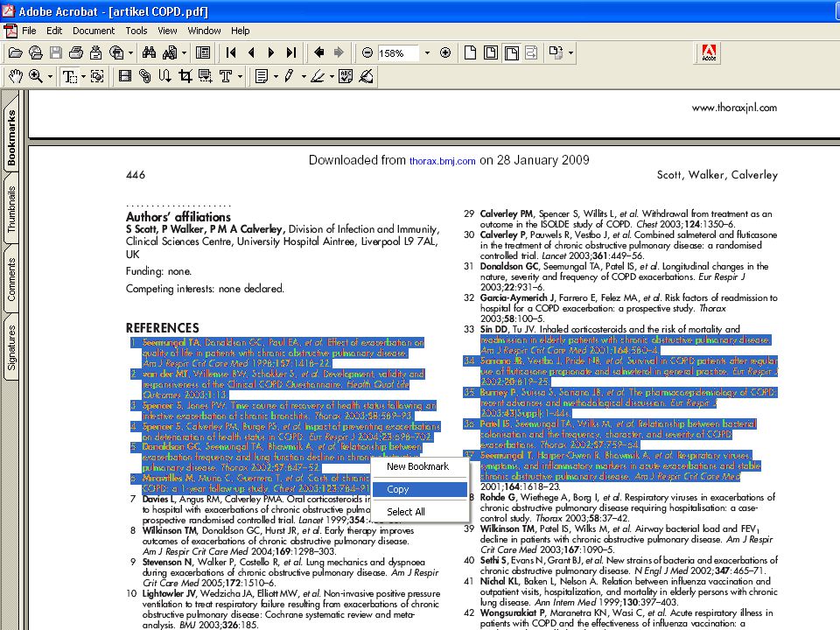Click the Save floppy disk icon
The image size is (840, 630).
pyautogui.click(x=56, y=52)
